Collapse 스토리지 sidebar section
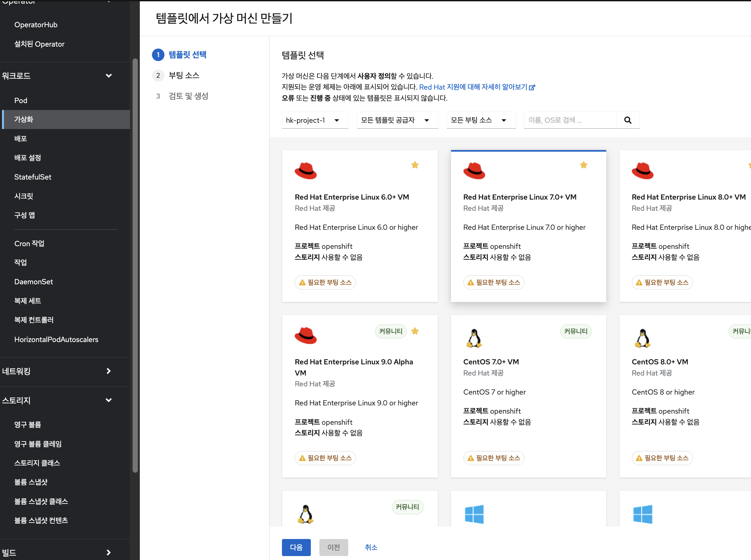Screen dimensions: 751x560 pos(65,400)
